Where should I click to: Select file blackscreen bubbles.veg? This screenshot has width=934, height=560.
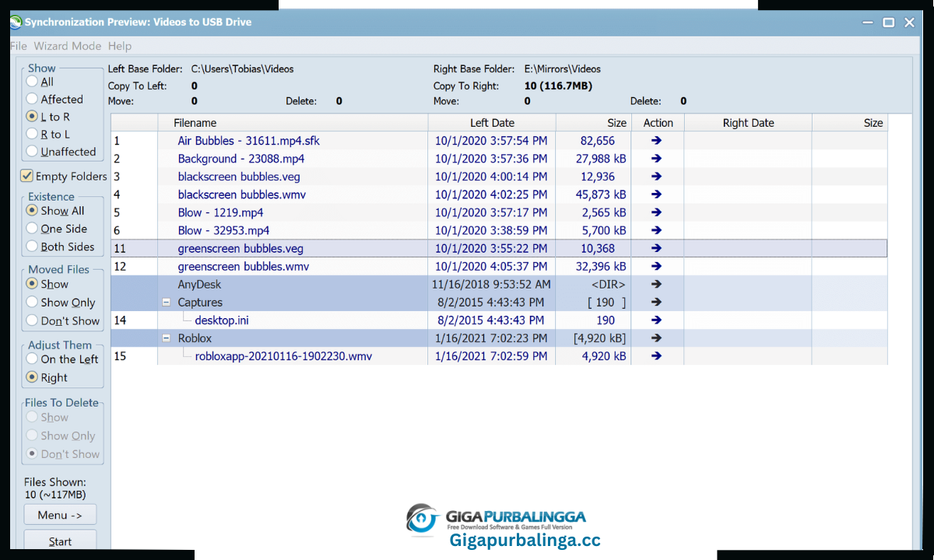point(239,177)
